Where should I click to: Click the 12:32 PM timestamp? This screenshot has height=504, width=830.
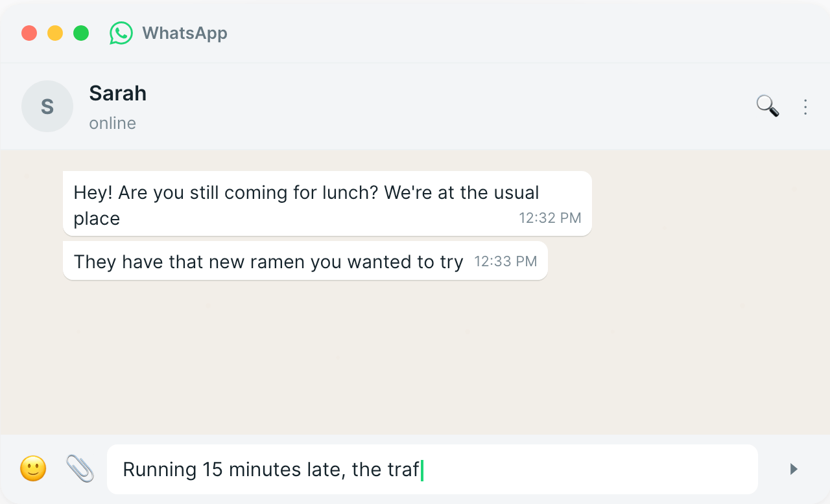pyautogui.click(x=550, y=218)
